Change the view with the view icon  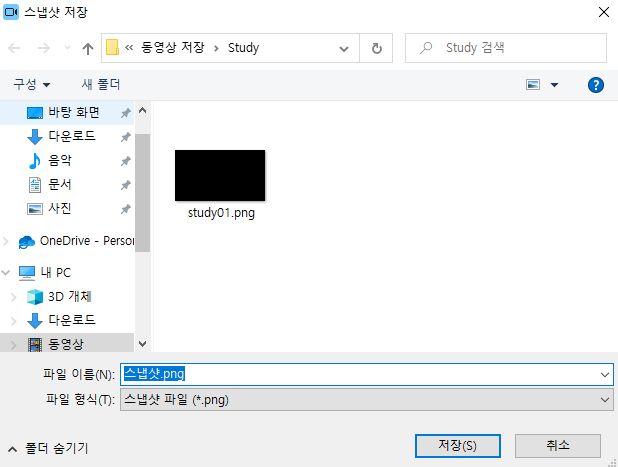[533, 85]
